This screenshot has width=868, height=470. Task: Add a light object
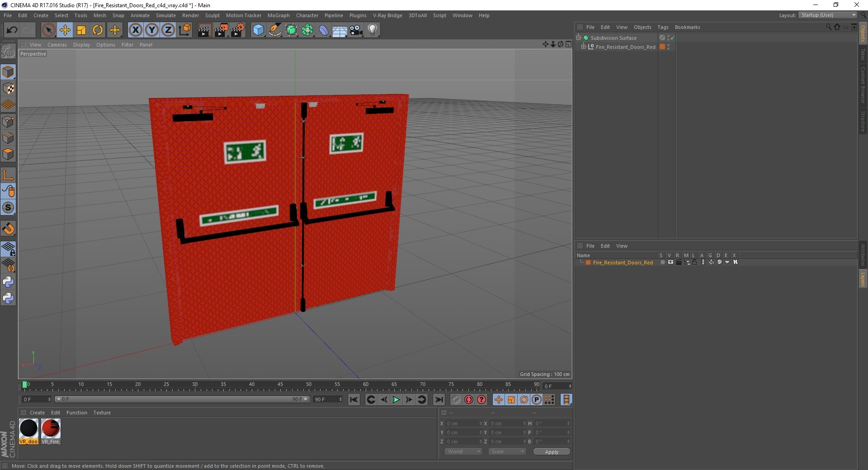[x=372, y=30]
